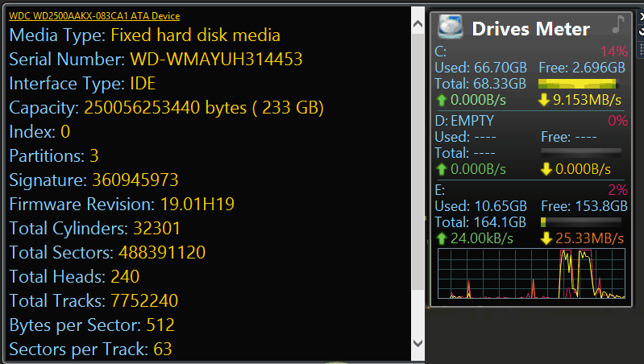This screenshot has height=364, width=644.
Task: Click the empty D: drive usage bar
Action: point(581,153)
